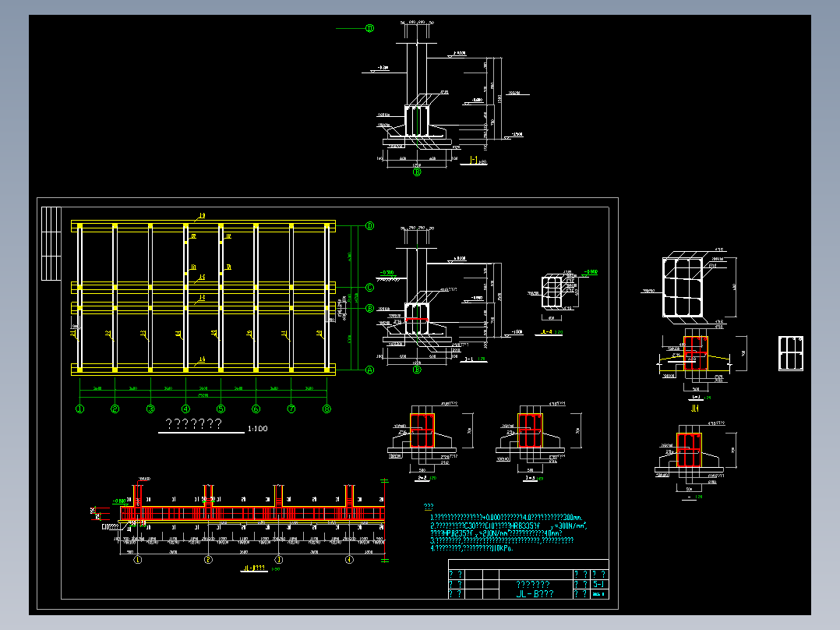Click the small white rectangular section outside frame

[791, 353]
